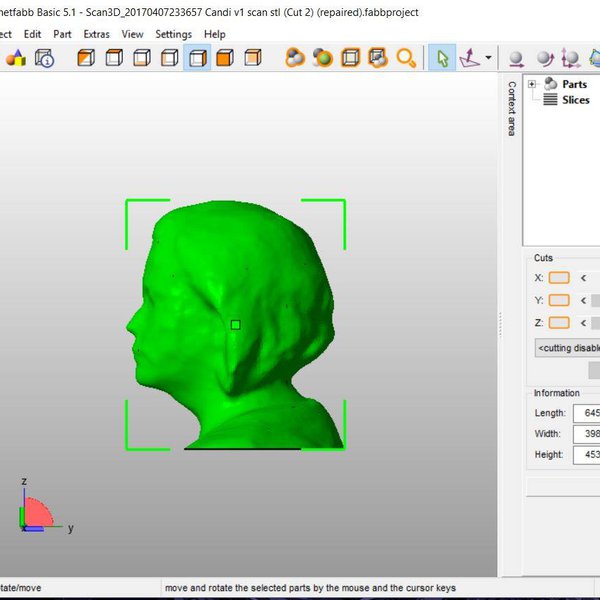
Task: Click the add primitive shapes icon
Action: click(x=16, y=58)
